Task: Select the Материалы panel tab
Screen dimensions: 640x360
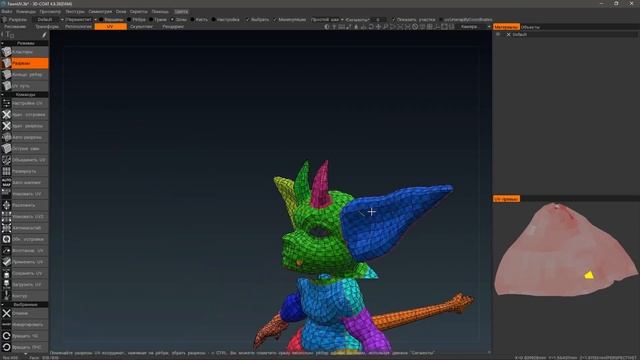Action: (506, 27)
